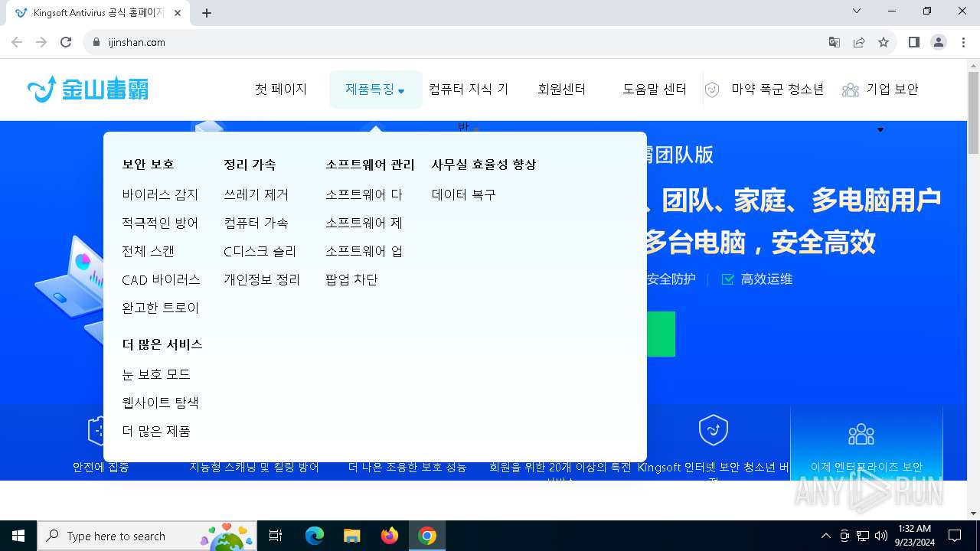This screenshot has height=551, width=980.
Task: Click the shield icon beside 마약 폭군 청소년
Action: [x=712, y=90]
